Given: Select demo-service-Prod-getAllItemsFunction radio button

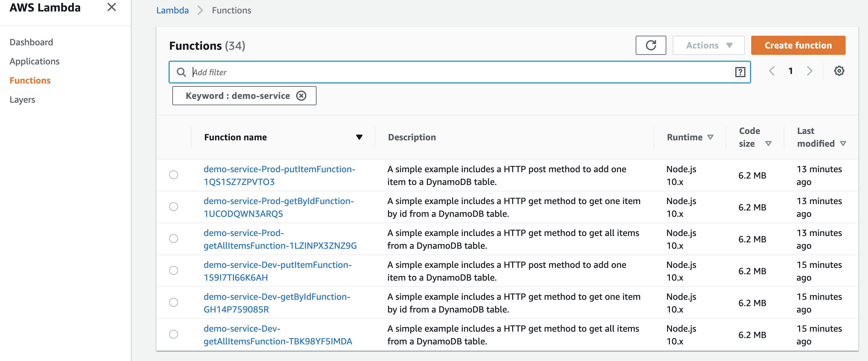Looking at the screenshot, I should 174,239.
